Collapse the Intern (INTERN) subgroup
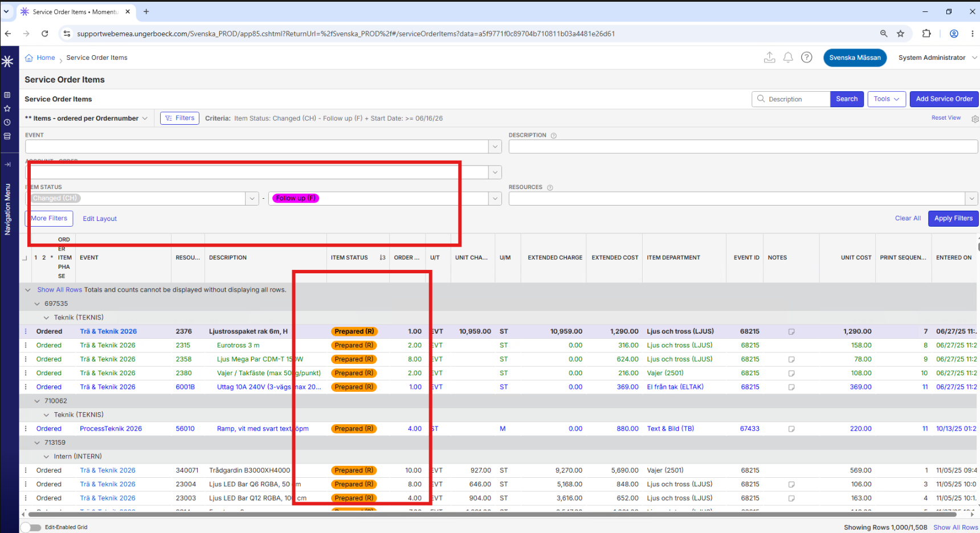The height and width of the screenshot is (533, 980). [x=47, y=457]
